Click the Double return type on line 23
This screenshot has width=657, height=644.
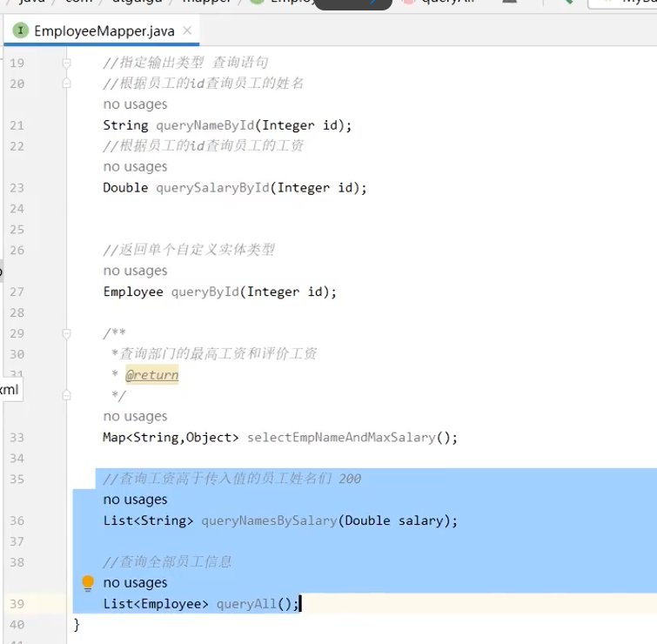tap(125, 188)
